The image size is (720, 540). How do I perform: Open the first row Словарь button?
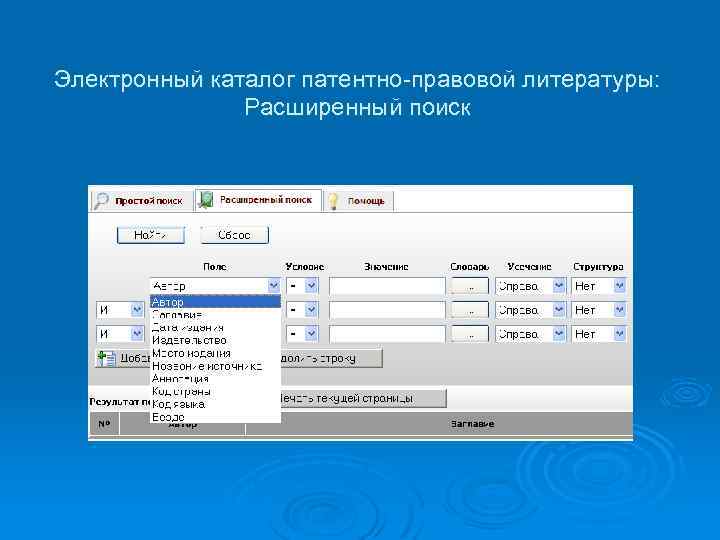tap(469, 286)
